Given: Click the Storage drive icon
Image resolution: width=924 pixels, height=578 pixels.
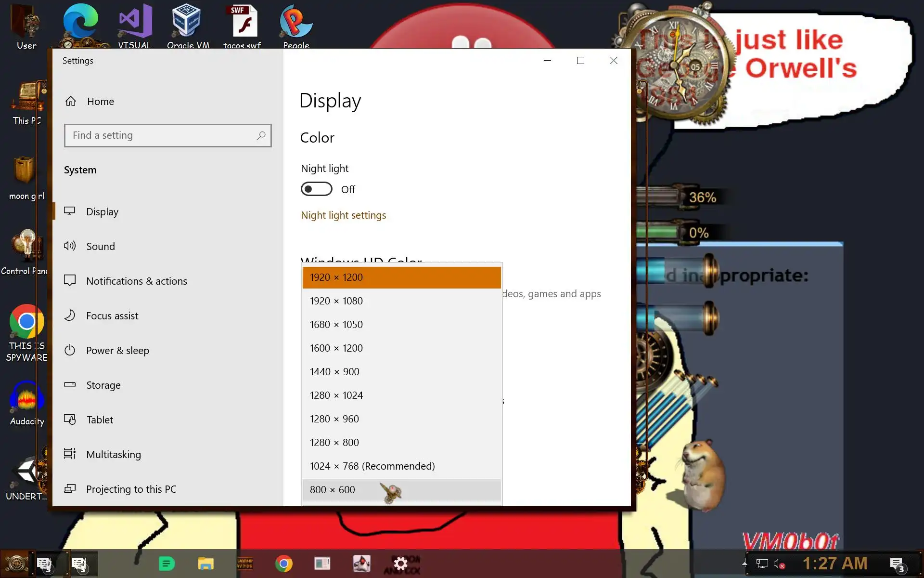Looking at the screenshot, I should pos(70,385).
